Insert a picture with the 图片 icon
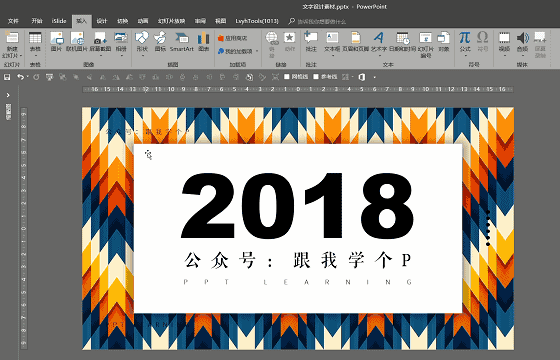This screenshot has height=360, width=560. pyautogui.click(x=56, y=38)
